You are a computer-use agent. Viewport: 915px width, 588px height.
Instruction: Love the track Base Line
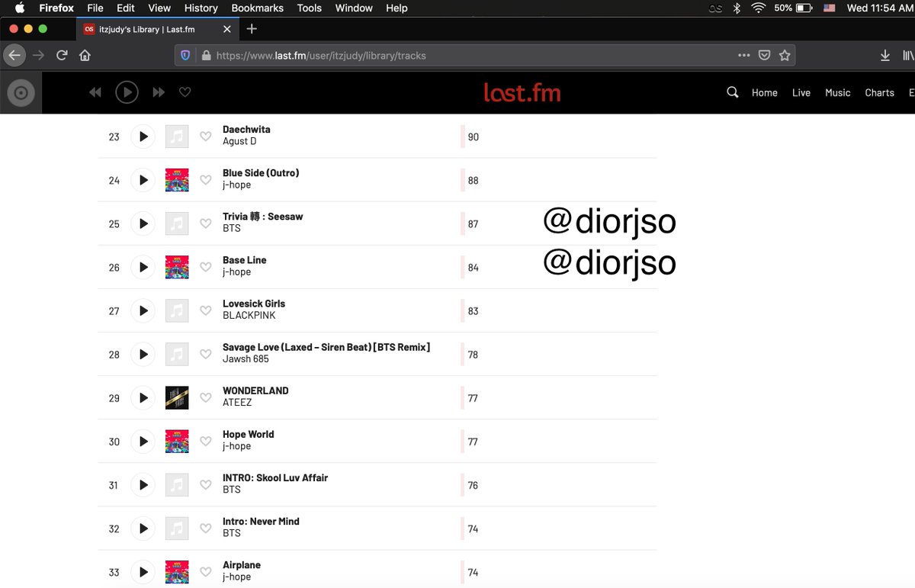[x=205, y=267]
